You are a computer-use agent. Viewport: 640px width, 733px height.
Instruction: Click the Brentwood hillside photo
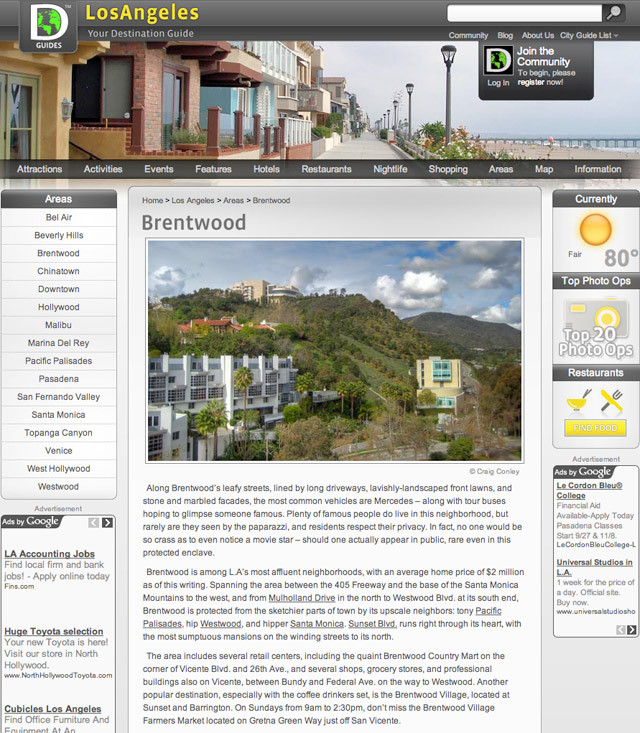[335, 350]
